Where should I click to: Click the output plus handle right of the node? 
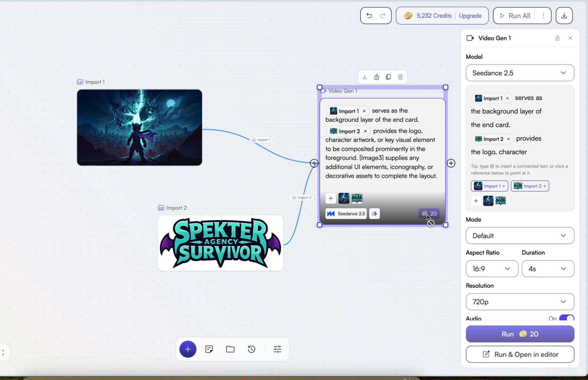tap(451, 163)
